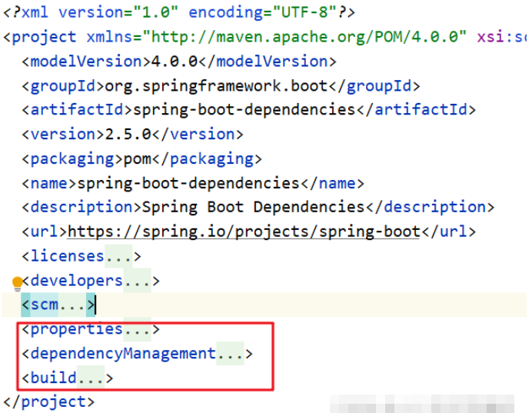
Task: Click the closing groupId tag
Action: click(x=374, y=86)
